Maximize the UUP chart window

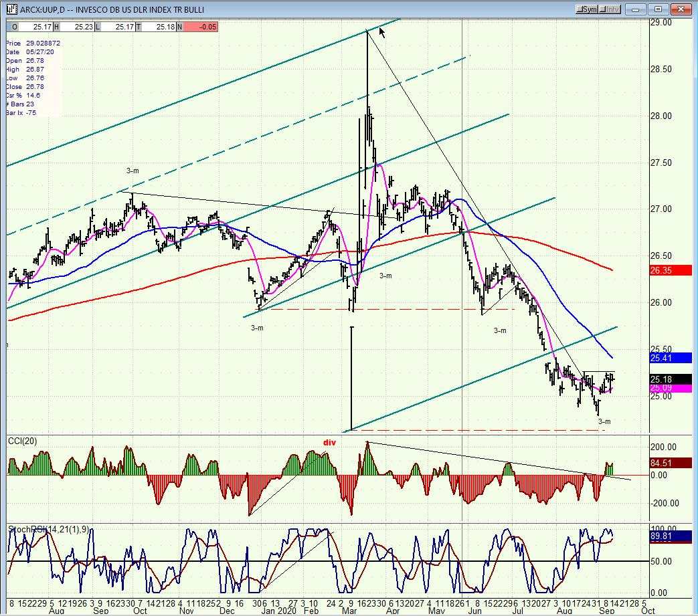pos(658,9)
